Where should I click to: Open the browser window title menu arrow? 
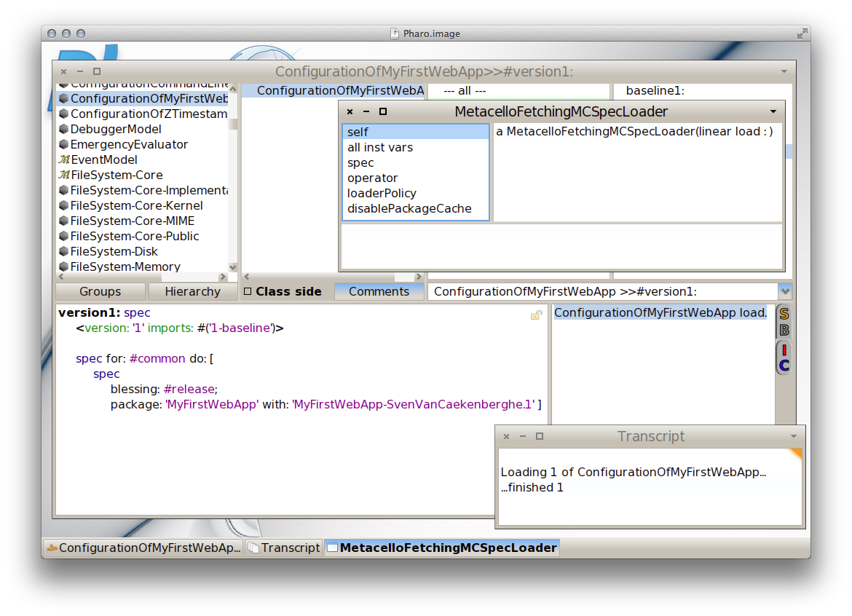coord(784,71)
